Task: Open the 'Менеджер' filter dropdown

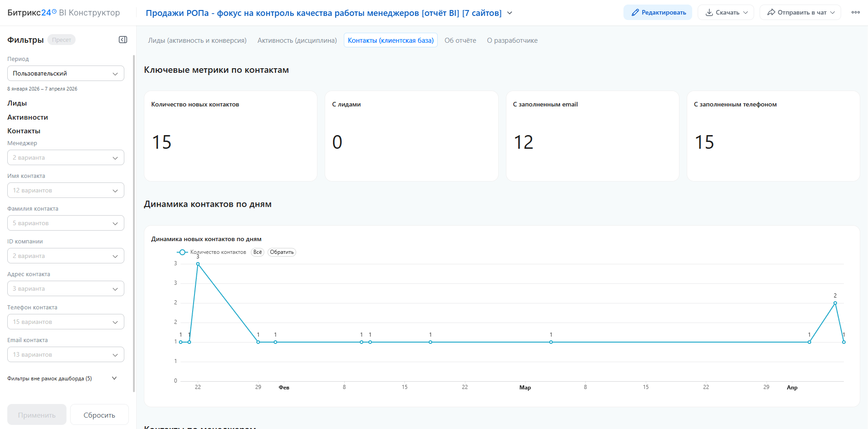Action: pyautogui.click(x=66, y=157)
